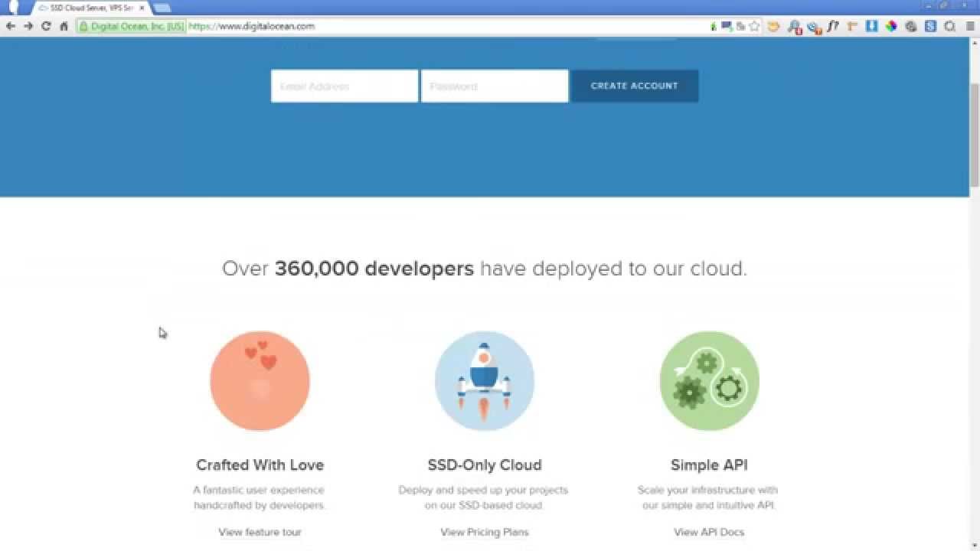Open the browser home page icon
Viewport: 980px width, 551px height.
pyautogui.click(x=64, y=26)
